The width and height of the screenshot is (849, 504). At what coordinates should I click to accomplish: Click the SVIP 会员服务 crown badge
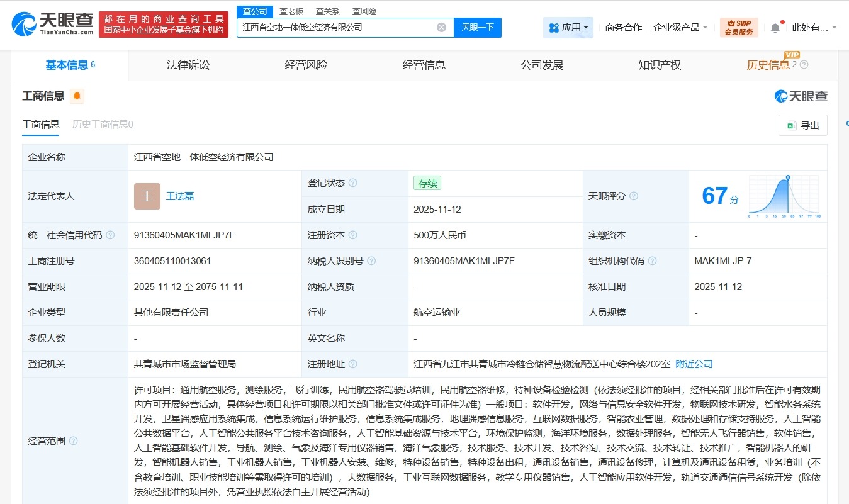(x=739, y=27)
